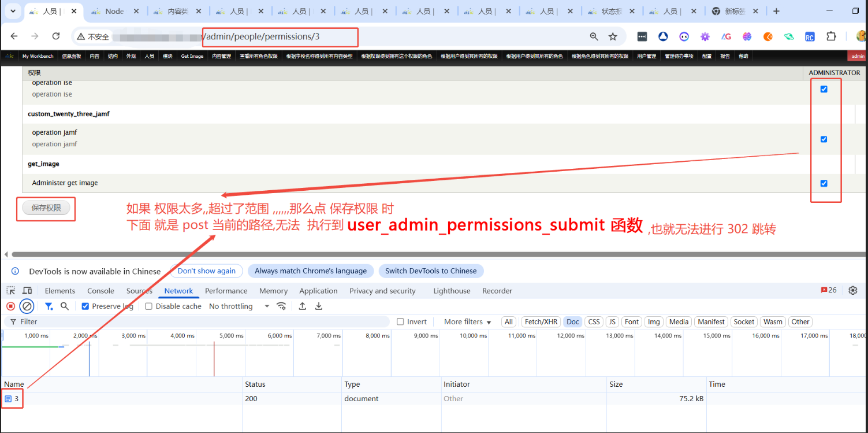Select the Img filter chip
Viewport: 868px width, 433px height.
pos(654,322)
